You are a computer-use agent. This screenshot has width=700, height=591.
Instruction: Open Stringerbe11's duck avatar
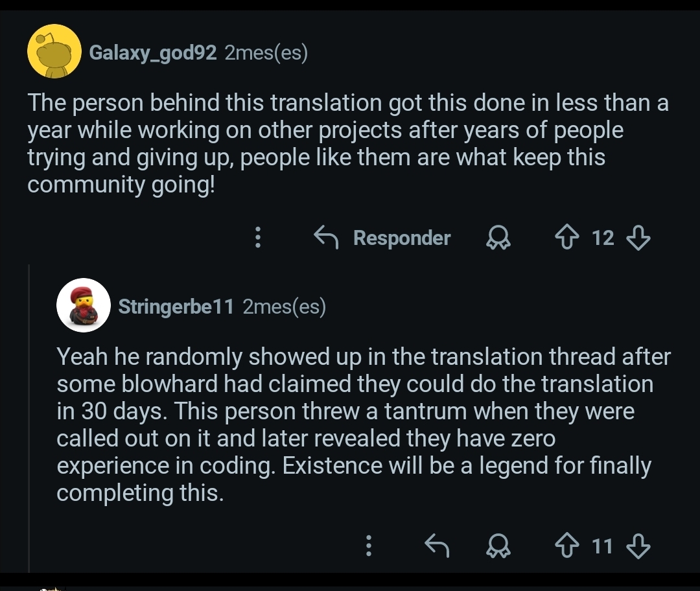(x=83, y=306)
